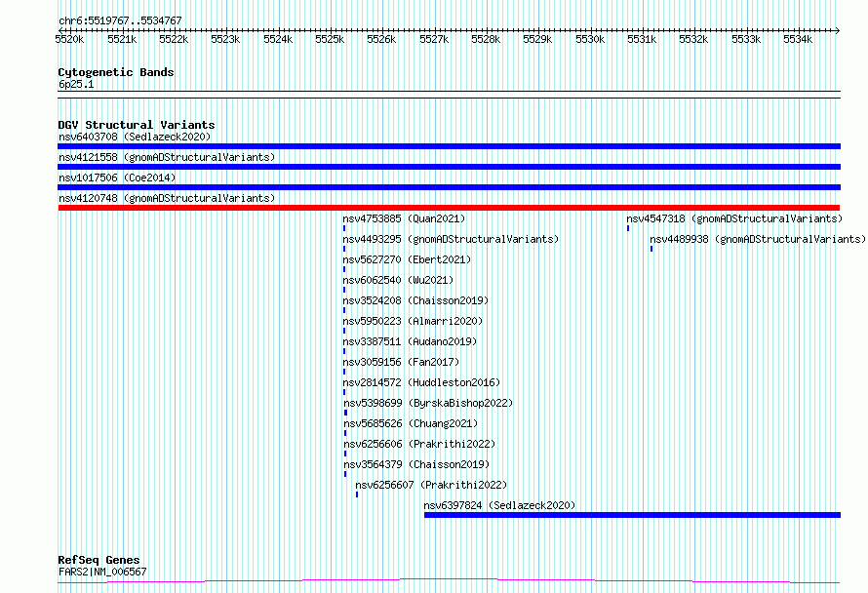This screenshot has height=593, width=868.
Task: Select nsv2814572 (Huddleston2016) label
Action: tap(421, 382)
